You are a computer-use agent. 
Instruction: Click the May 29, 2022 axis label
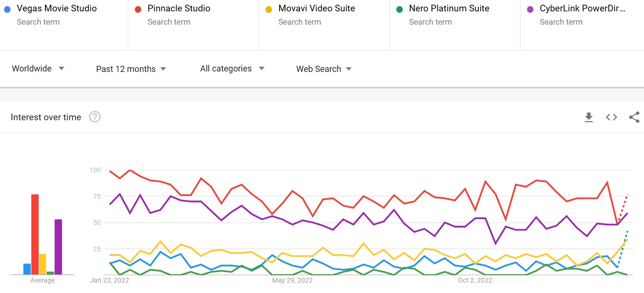click(292, 280)
